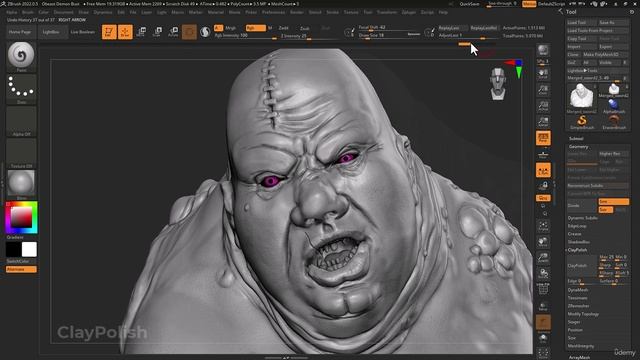Adjust the Rgb Intensity slider
This screenshot has height=360, width=640.
pos(245,36)
